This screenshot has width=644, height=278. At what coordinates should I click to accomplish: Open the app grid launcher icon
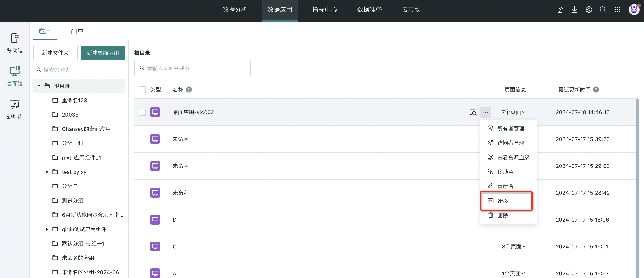[617, 10]
